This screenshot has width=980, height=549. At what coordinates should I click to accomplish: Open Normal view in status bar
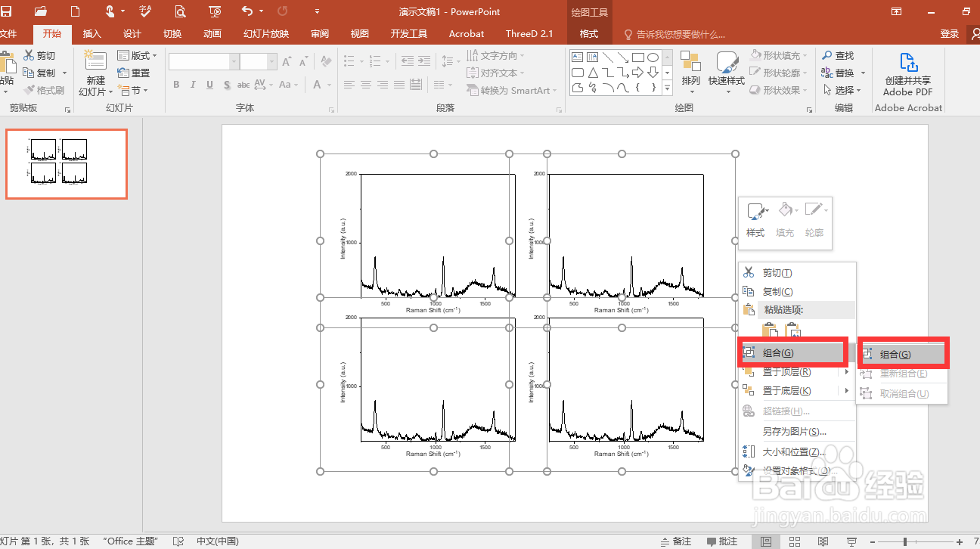click(x=766, y=541)
